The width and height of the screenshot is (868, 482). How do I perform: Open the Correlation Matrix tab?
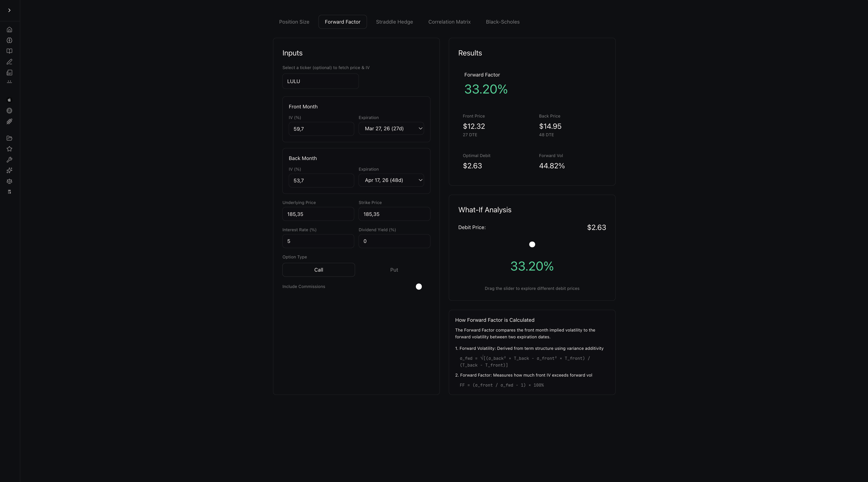449,22
